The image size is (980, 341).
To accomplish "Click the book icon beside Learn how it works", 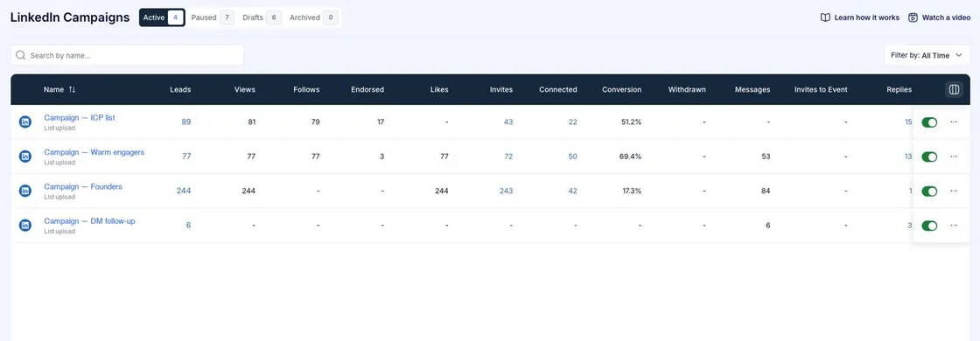I will (825, 17).
